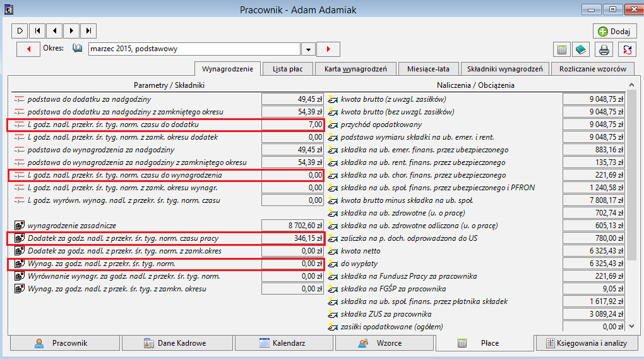
Task: Open the Pracownik bottom tab
Action: tap(65, 343)
